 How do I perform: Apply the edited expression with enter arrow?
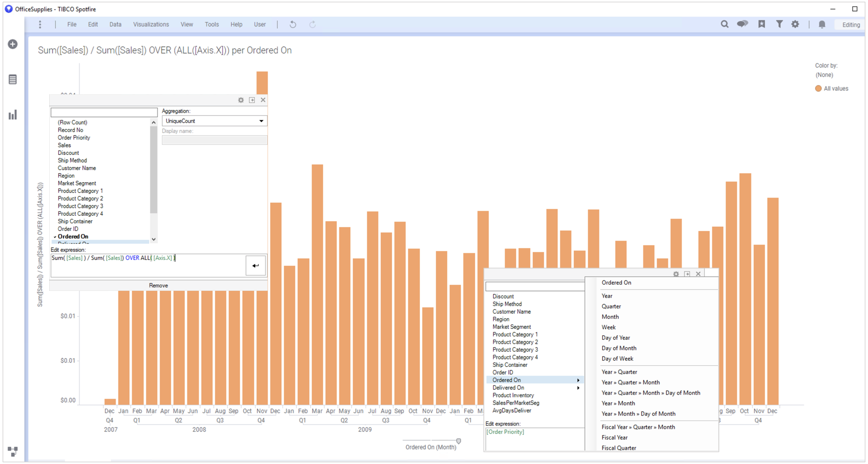tap(255, 266)
